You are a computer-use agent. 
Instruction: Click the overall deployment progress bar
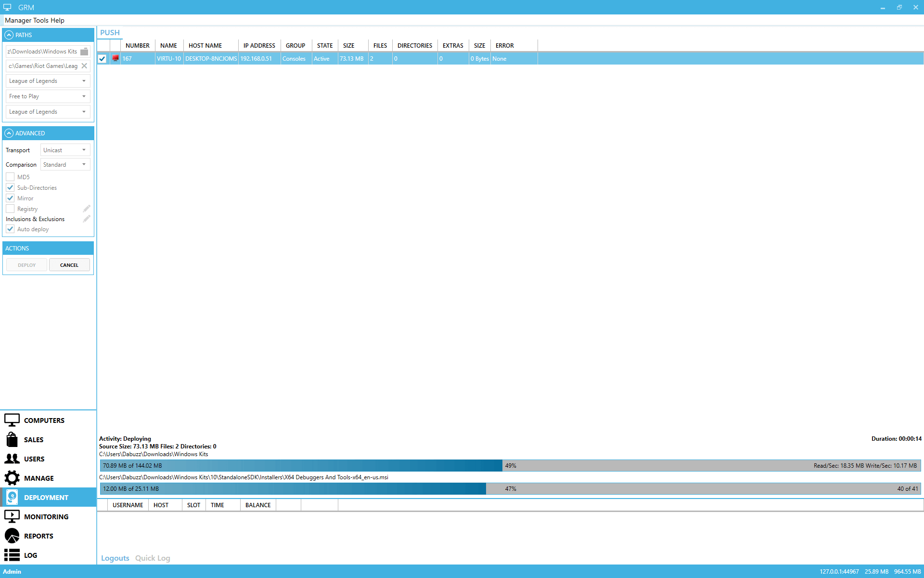[x=510, y=465]
